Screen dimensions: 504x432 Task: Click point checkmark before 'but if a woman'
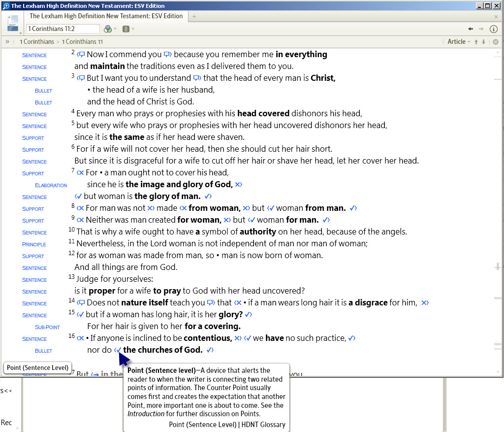[80, 315]
